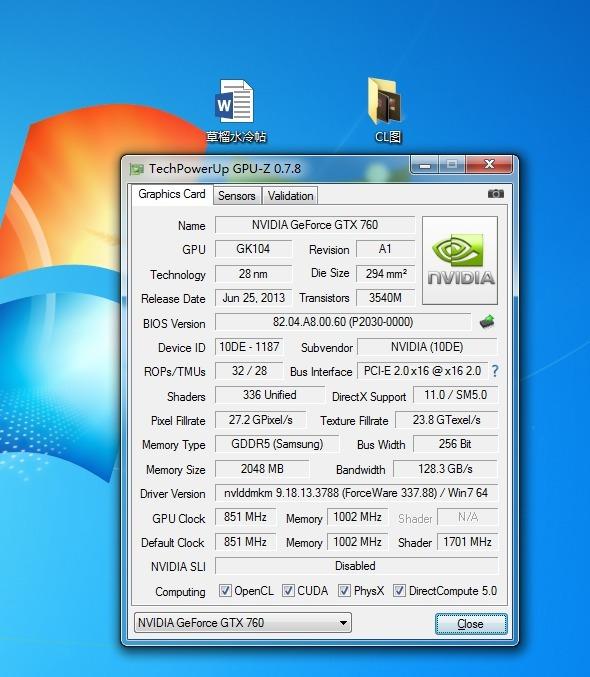
Task: Click the 3540M transistors value
Action: pyautogui.click(x=385, y=298)
